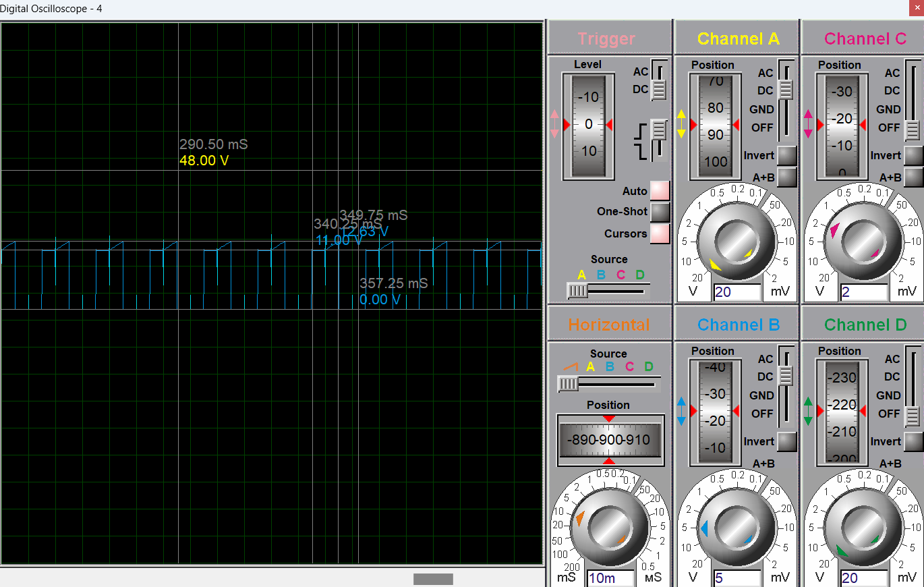Screen dimensions: 924x587
Task: Click Channel B voltage value field showing 5
Action: pos(737,578)
